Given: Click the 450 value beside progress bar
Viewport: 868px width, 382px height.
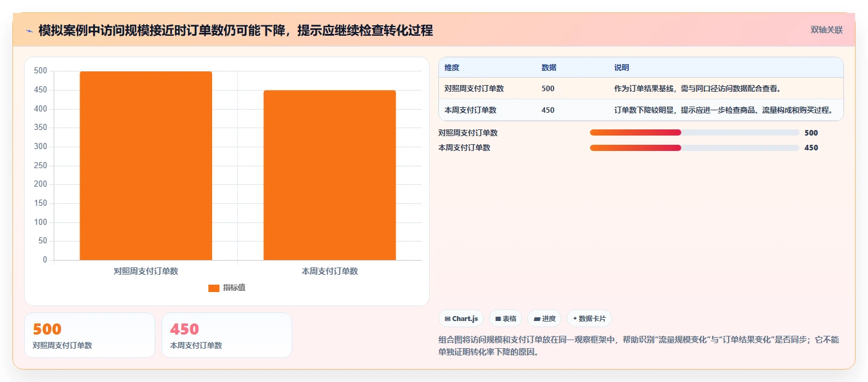Looking at the screenshot, I should click(x=811, y=148).
